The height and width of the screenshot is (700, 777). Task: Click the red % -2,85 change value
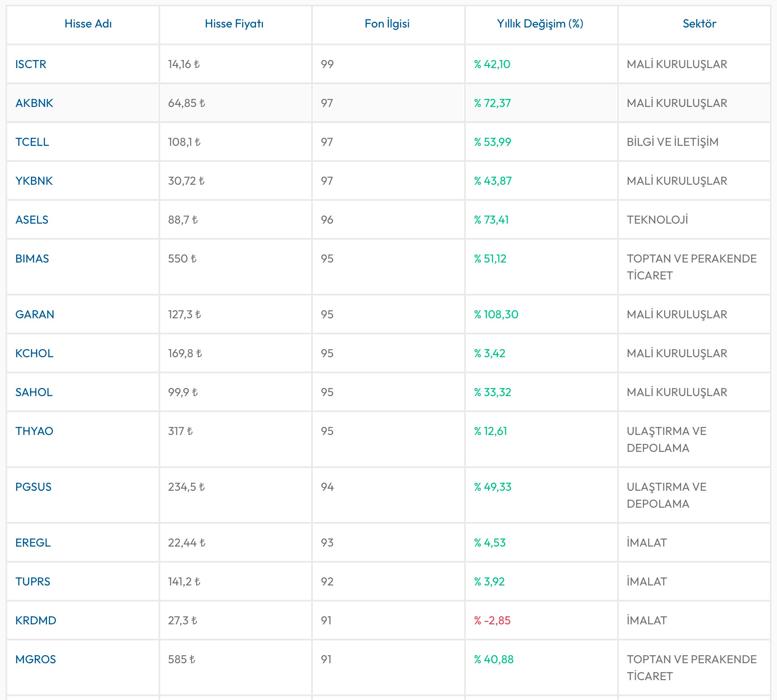click(x=492, y=621)
